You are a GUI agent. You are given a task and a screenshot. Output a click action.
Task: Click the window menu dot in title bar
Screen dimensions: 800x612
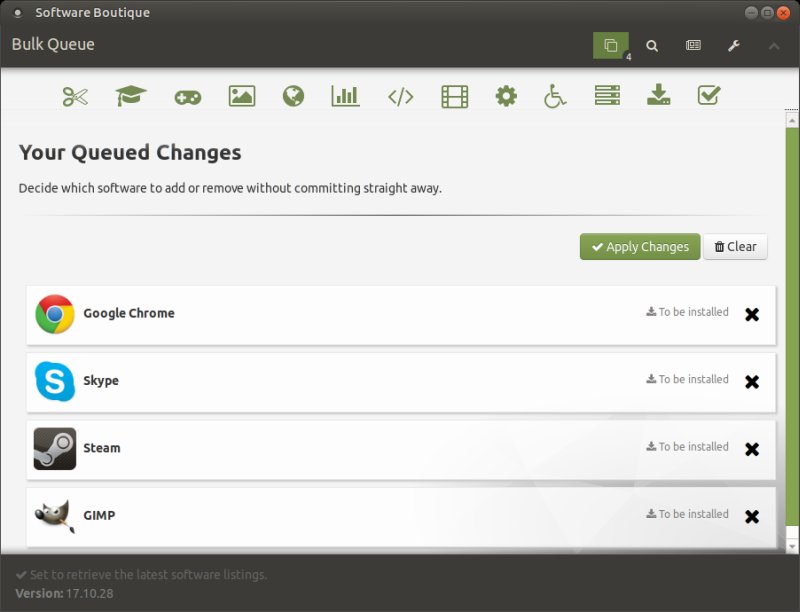[x=18, y=13]
